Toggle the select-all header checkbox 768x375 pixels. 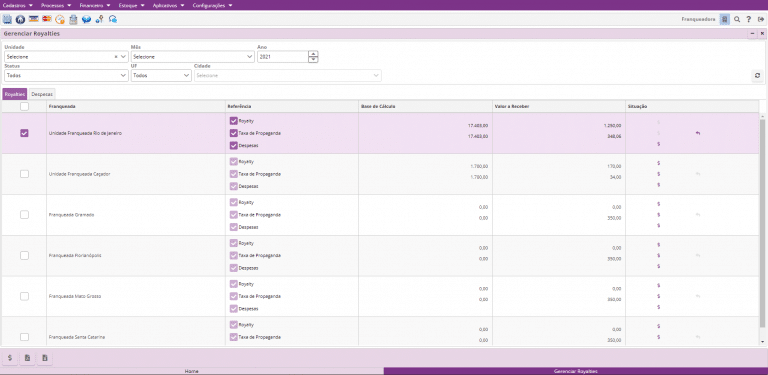tap(24, 106)
